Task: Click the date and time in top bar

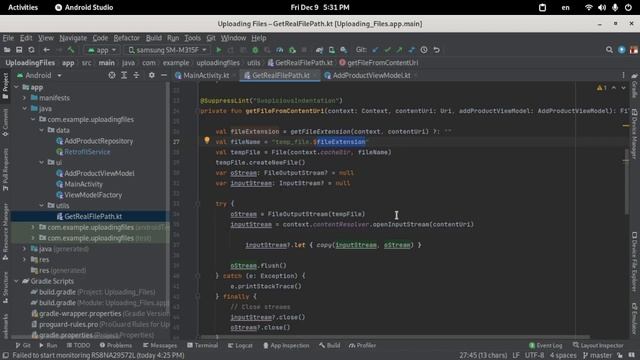Action: (x=320, y=7)
